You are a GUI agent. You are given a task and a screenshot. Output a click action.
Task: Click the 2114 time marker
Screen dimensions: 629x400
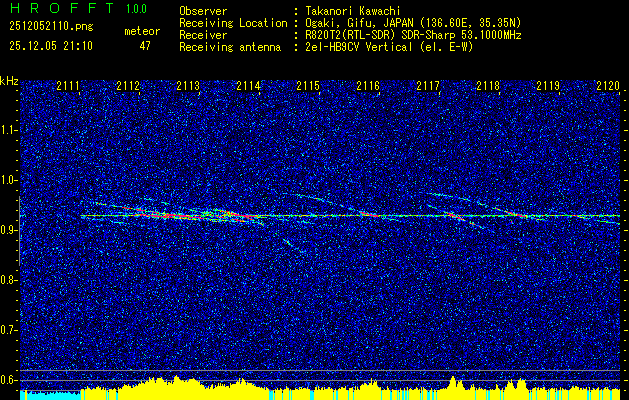coord(248,86)
